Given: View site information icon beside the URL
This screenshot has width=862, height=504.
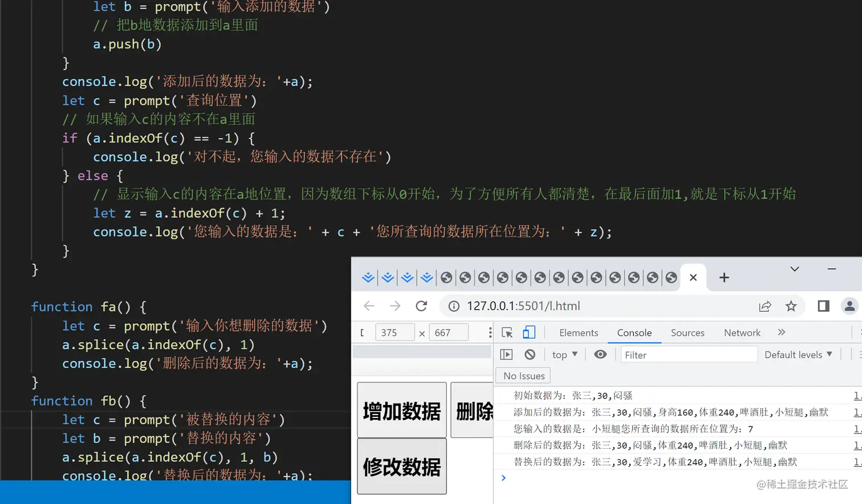Looking at the screenshot, I should coord(454,306).
